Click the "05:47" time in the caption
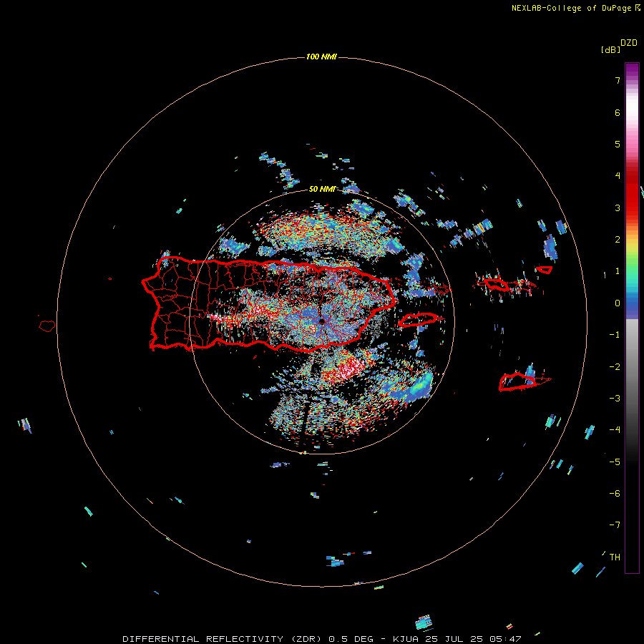This screenshot has height=644, width=644. coord(505,639)
